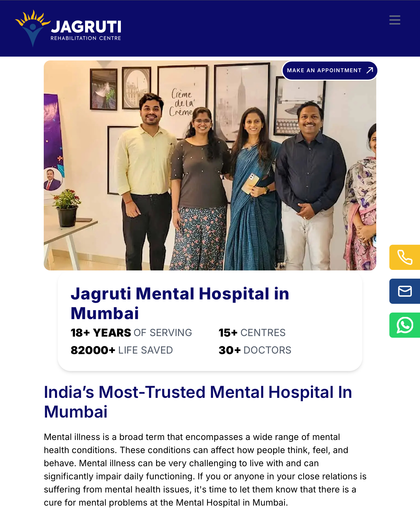Viewport: 420px width, 522px height.
Task: Select the 30+ Doctors stat
Action: [255, 350]
